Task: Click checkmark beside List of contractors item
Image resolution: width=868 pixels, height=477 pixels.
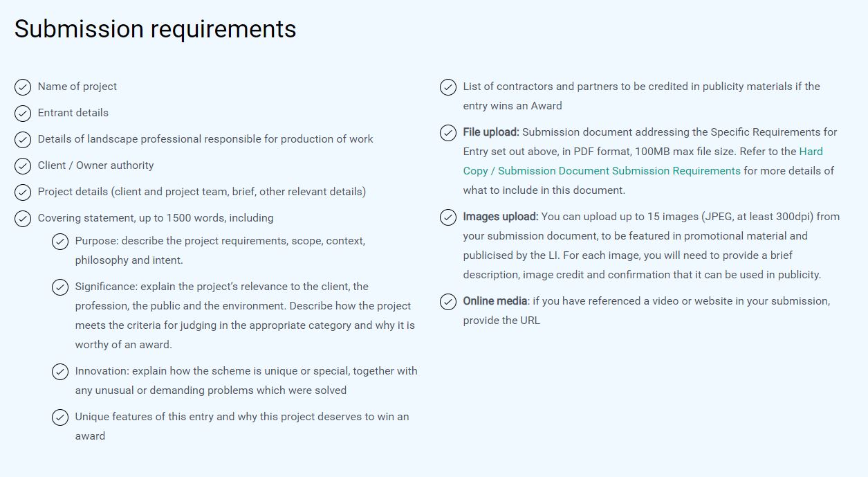Action: pyautogui.click(x=448, y=87)
